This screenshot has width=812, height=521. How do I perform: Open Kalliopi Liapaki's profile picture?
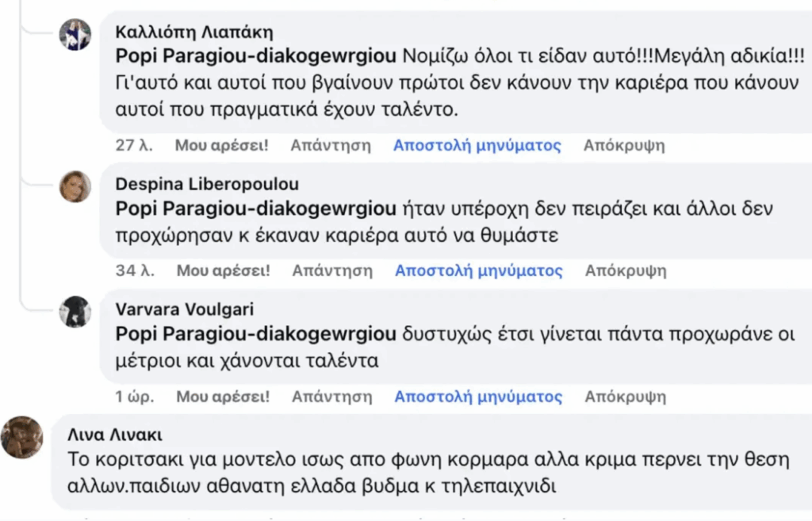click(75, 33)
